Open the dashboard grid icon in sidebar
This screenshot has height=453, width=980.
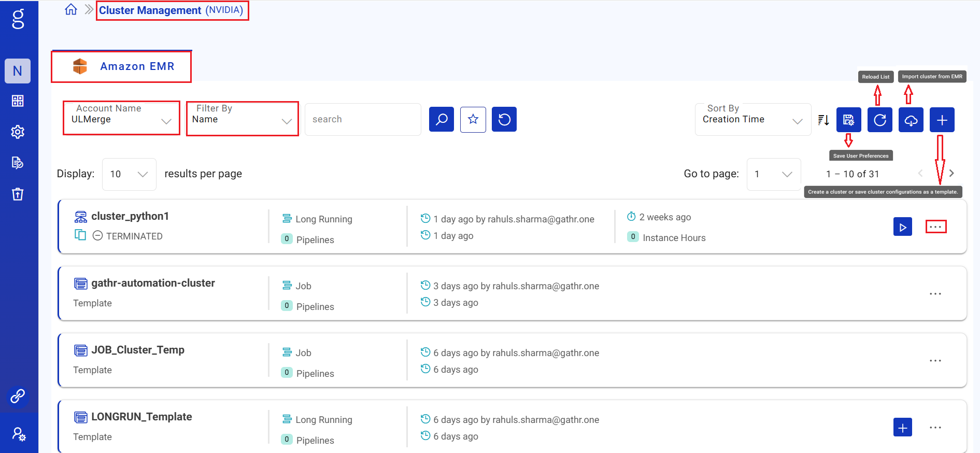[x=18, y=101]
